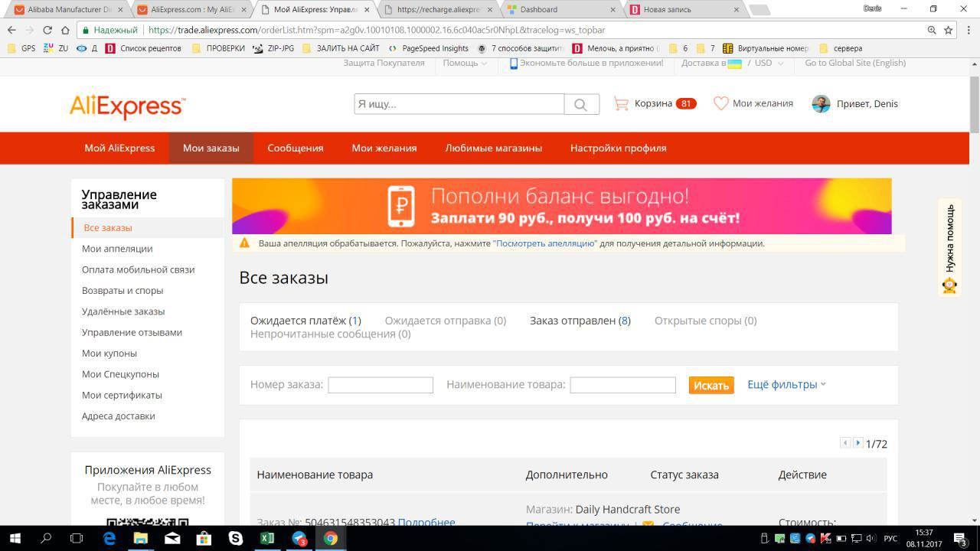This screenshot has height=551, width=980.
Task: Open the browser home button
Action: click(x=65, y=30)
